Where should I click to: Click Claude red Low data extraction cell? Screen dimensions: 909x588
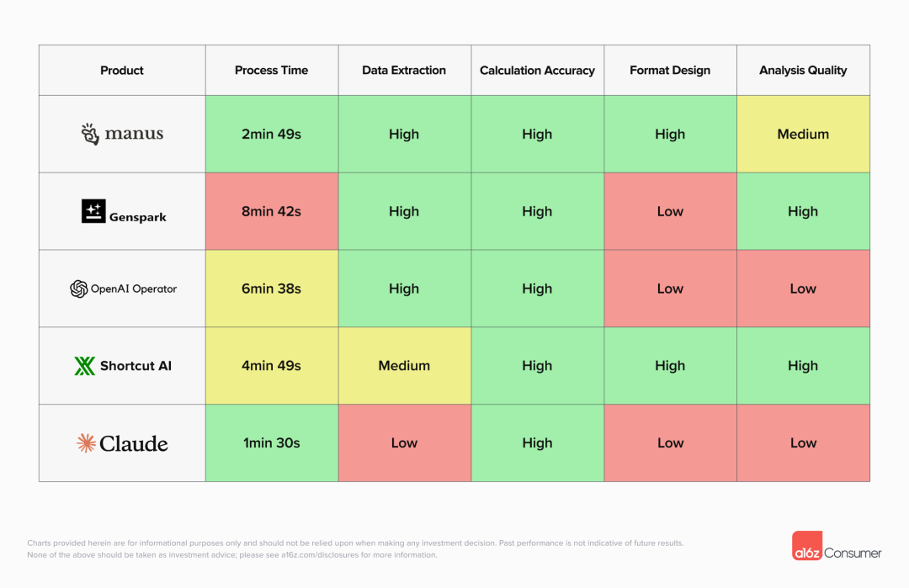(x=404, y=443)
